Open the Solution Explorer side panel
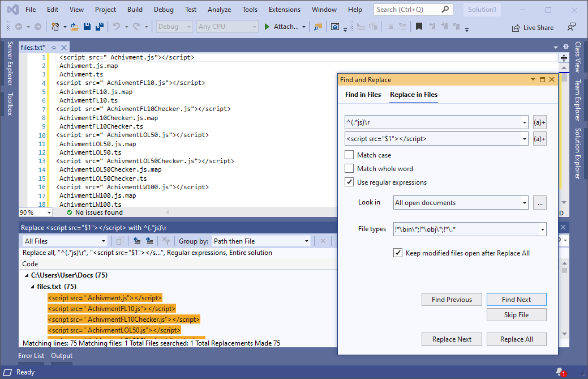 coord(577,154)
